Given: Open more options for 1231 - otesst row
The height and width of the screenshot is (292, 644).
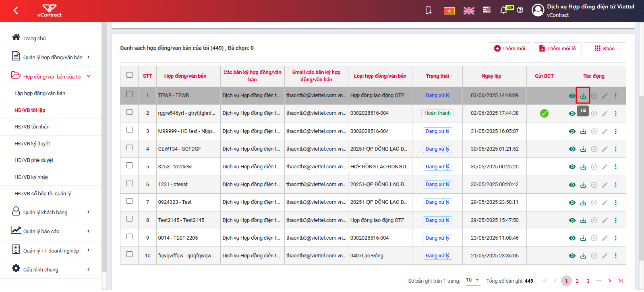Looking at the screenshot, I should point(615,184).
